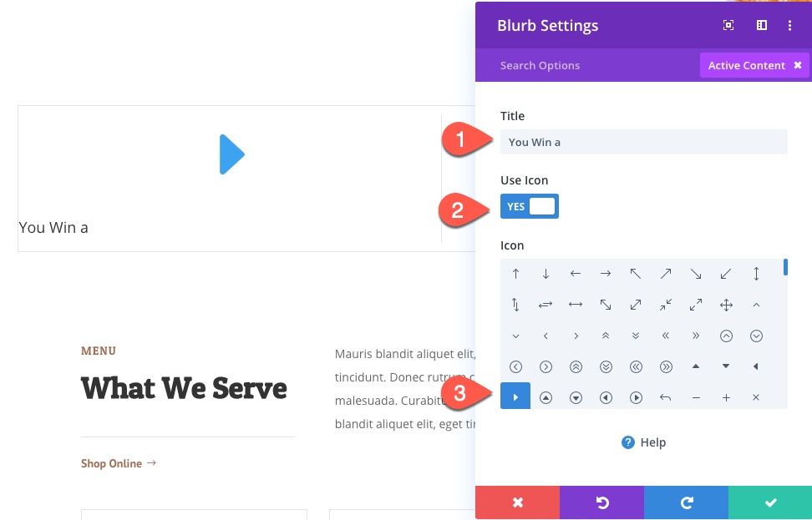Click the "What We Serve" heading

coord(184,388)
